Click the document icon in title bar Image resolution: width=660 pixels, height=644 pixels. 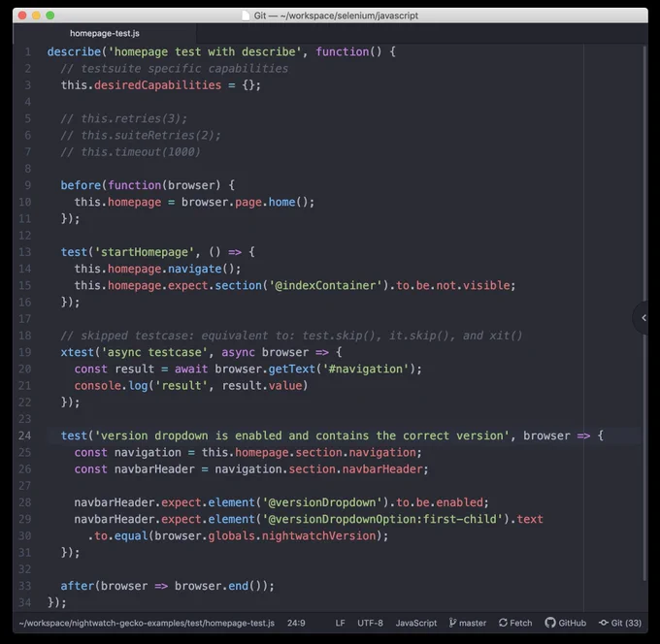click(246, 16)
